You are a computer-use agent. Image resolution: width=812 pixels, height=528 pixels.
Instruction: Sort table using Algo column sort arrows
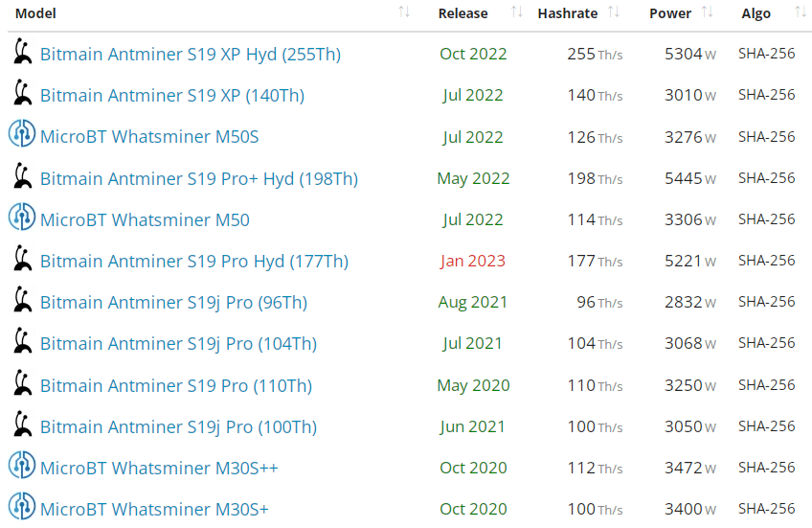pyautogui.click(x=801, y=11)
